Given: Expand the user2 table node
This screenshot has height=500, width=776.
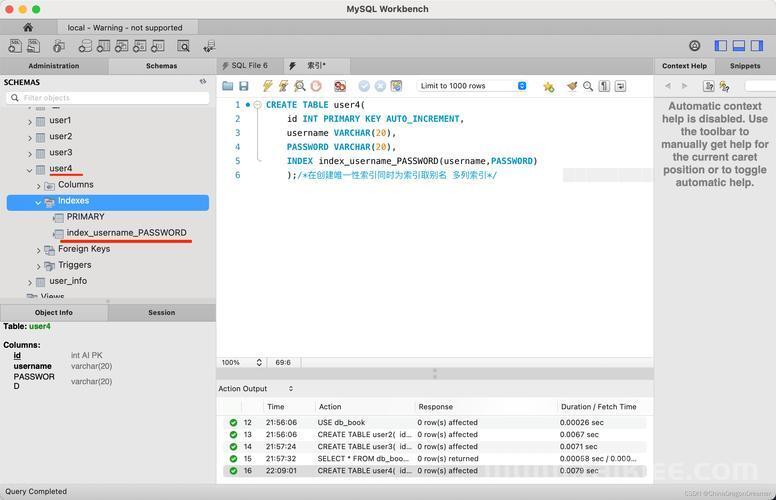Looking at the screenshot, I should [x=30, y=138].
